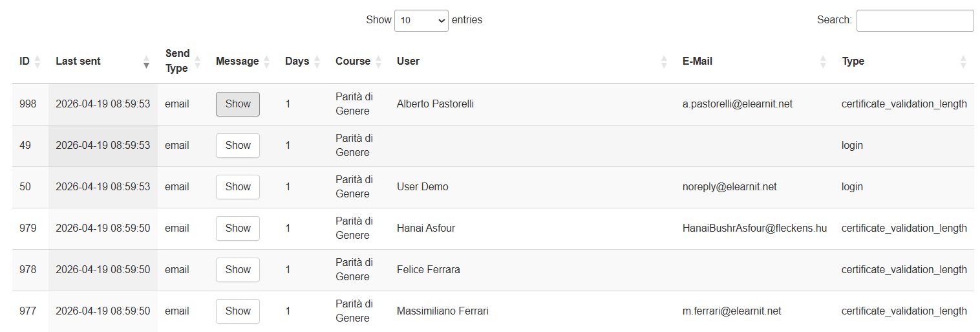Select a.pastorelli@elearnit.net email cell
The height and width of the screenshot is (332, 980).
[738, 104]
